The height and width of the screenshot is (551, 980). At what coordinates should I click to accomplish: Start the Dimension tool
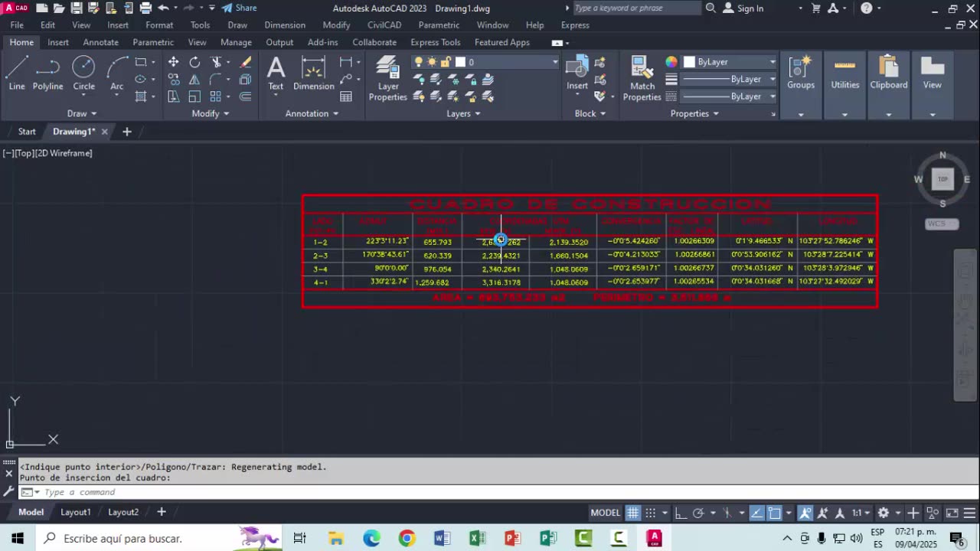click(314, 73)
